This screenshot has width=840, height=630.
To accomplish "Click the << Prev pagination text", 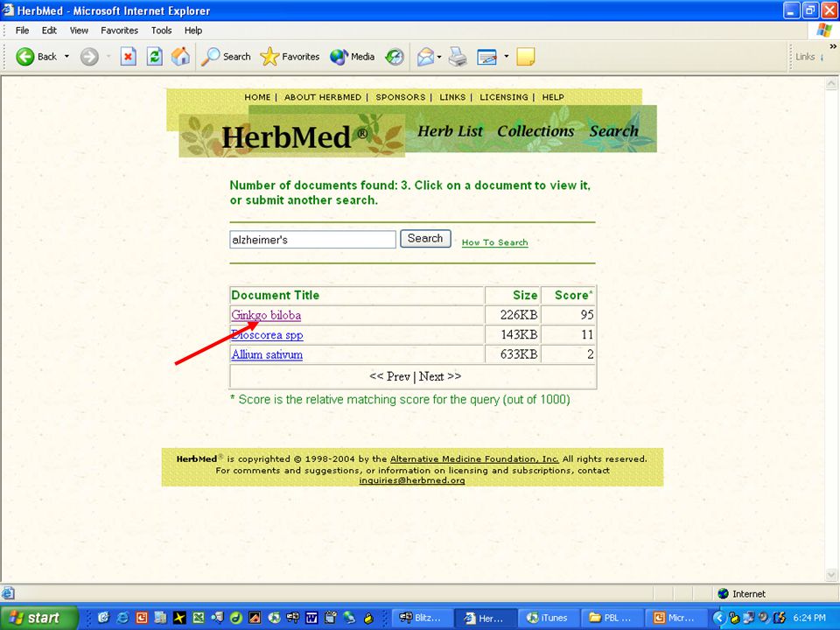I will pyautogui.click(x=389, y=376).
